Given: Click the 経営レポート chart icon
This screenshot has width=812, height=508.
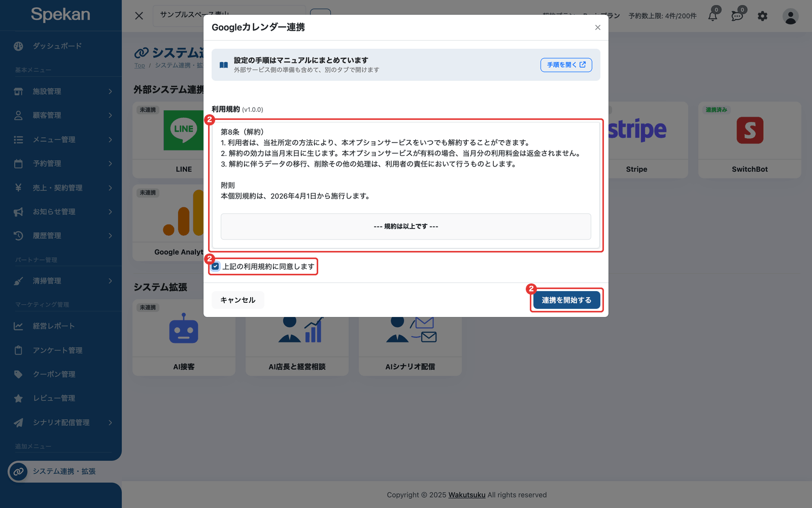Looking at the screenshot, I should pyautogui.click(x=18, y=326).
